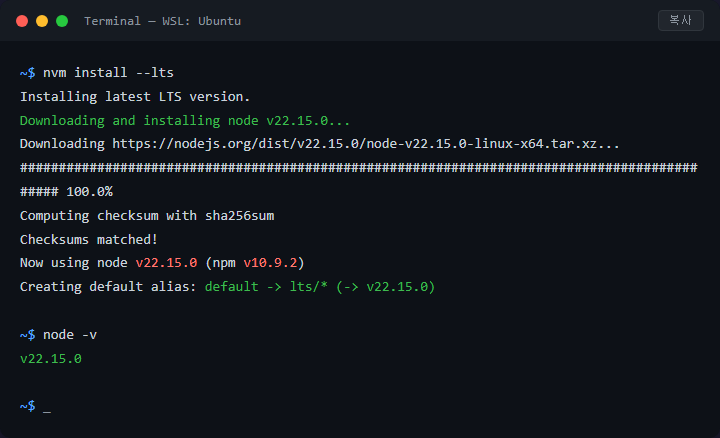Click the green 'Downloading and installing node v22.15.0...' line
Viewport: 720px width, 438px height.
pyautogui.click(x=185, y=120)
